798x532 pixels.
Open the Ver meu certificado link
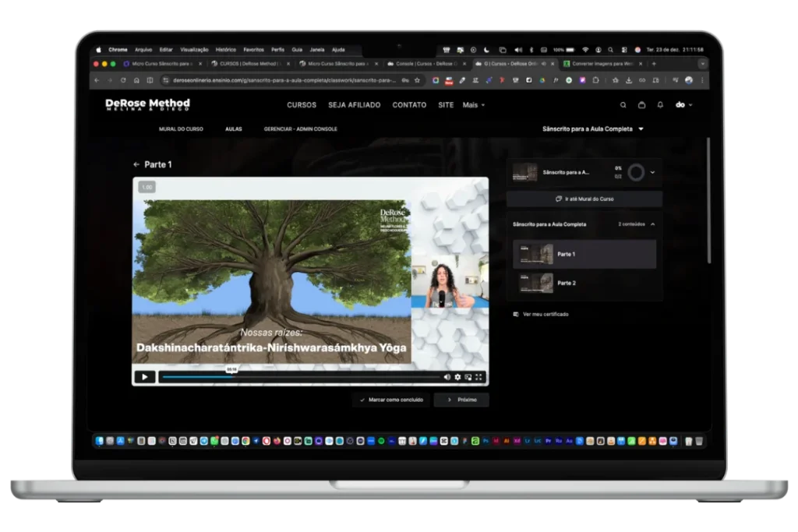pyautogui.click(x=541, y=315)
